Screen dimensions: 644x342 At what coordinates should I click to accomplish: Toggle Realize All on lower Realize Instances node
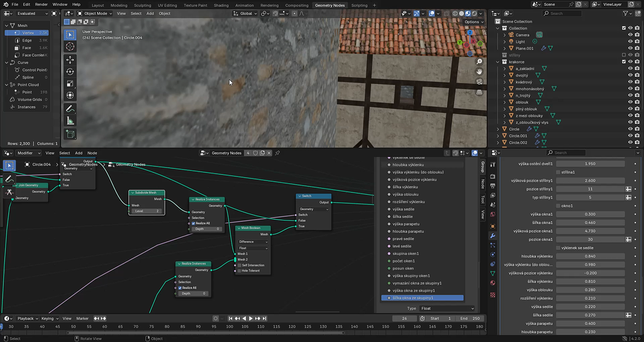pyautogui.click(x=180, y=288)
